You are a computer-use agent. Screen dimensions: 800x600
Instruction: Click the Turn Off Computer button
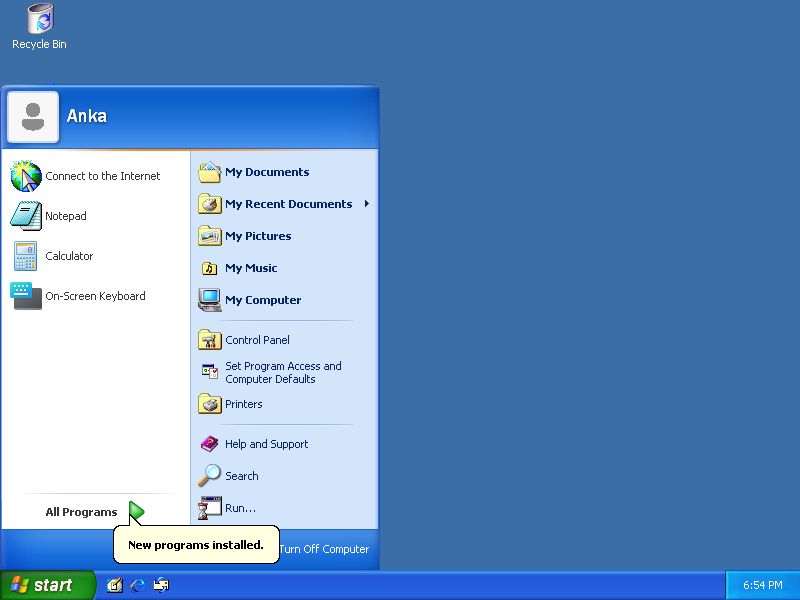pyautogui.click(x=323, y=549)
